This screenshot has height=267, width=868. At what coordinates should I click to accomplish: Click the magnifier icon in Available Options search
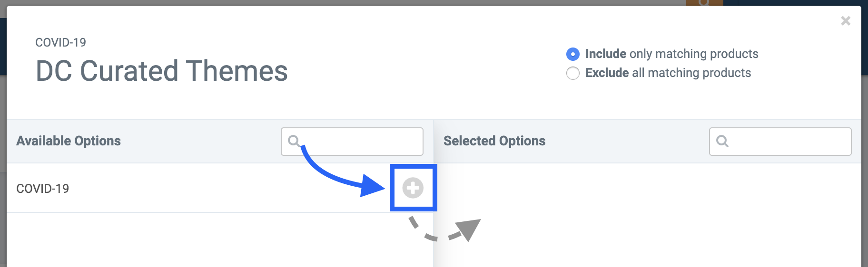tap(294, 141)
